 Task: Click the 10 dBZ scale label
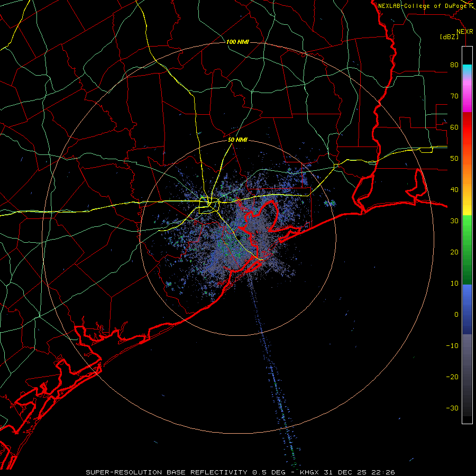(x=454, y=283)
